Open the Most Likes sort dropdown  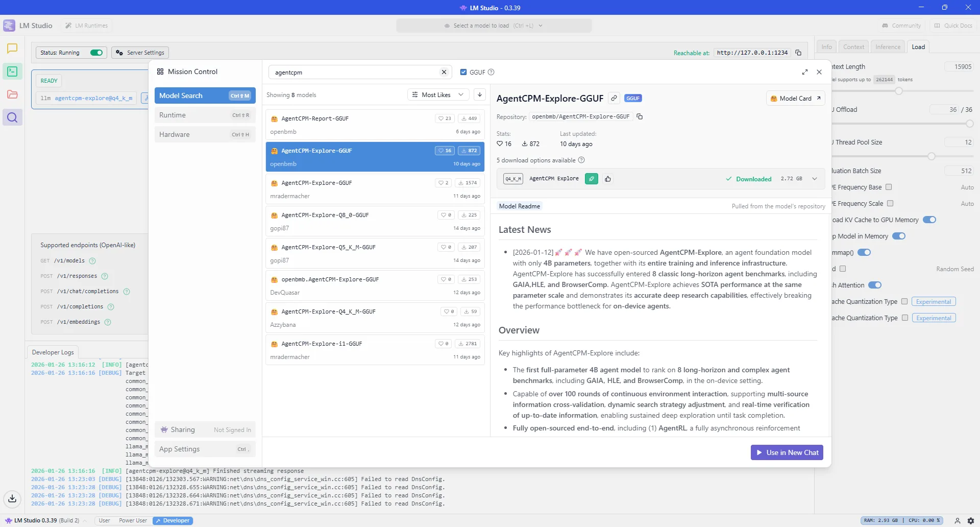[x=438, y=94]
